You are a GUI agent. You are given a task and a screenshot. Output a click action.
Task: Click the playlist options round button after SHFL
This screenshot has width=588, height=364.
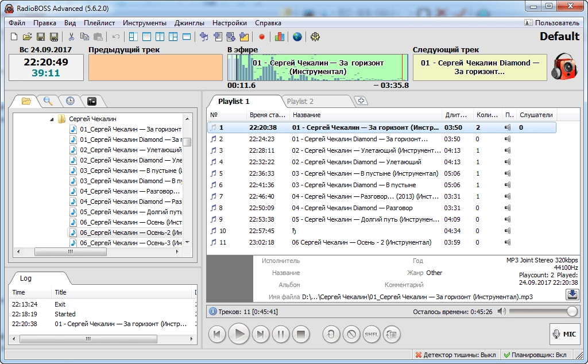tap(392, 334)
